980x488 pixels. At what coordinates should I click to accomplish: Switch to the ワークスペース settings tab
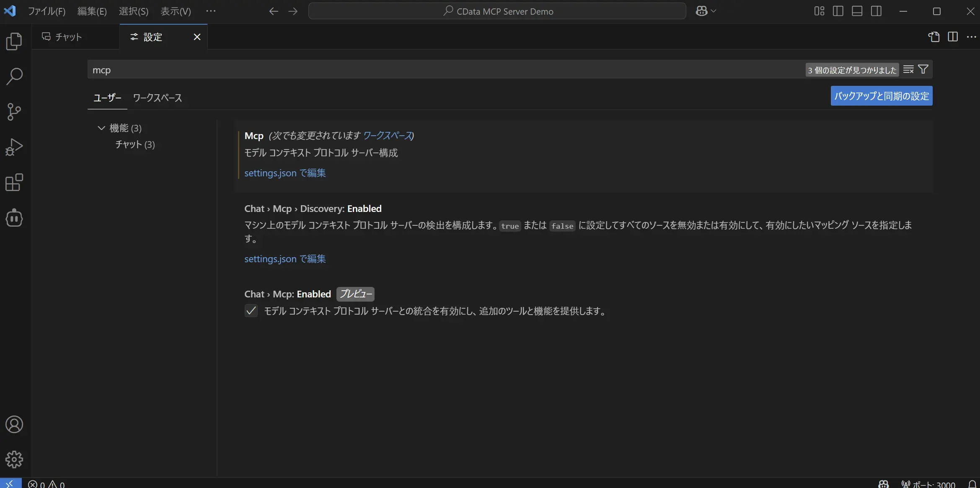(x=157, y=98)
